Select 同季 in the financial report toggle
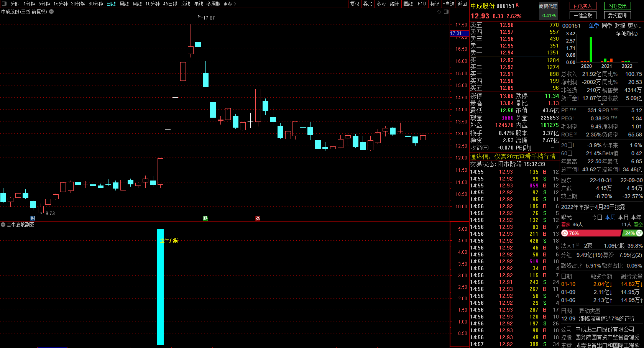The image size is (644, 348). [x=607, y=26]
